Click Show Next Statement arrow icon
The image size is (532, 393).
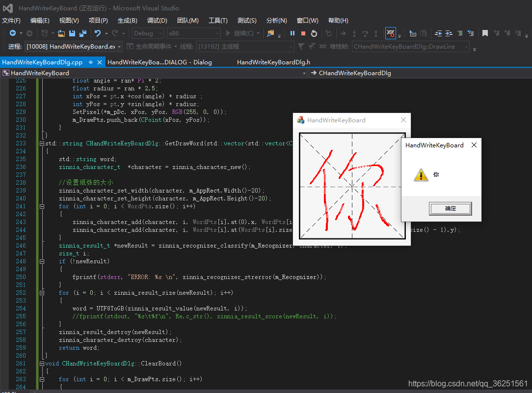[x=344, y=33]
